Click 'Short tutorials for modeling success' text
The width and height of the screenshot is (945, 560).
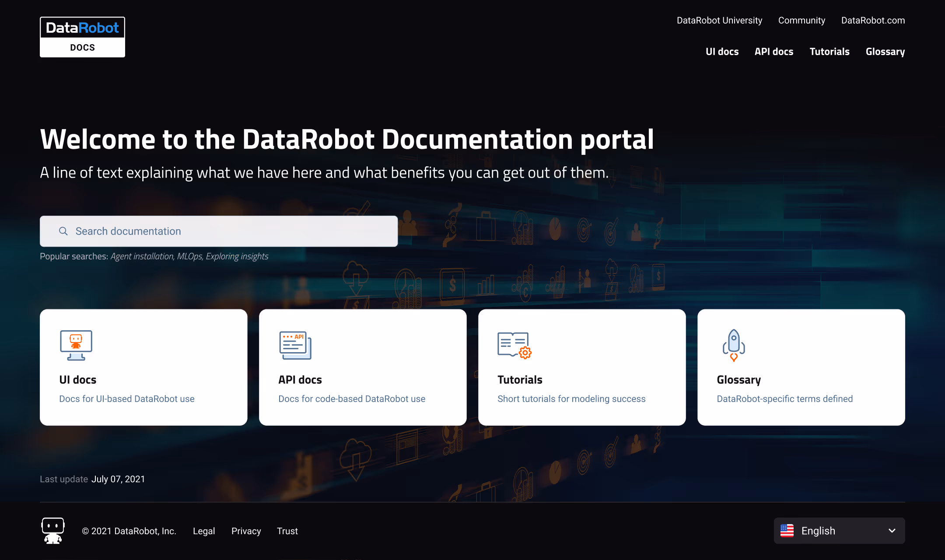[x=571, y=399]
